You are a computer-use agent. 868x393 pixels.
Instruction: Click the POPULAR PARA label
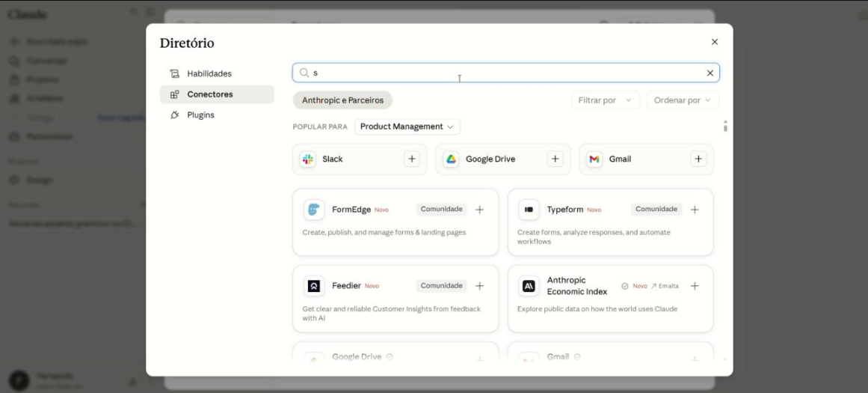320,127
